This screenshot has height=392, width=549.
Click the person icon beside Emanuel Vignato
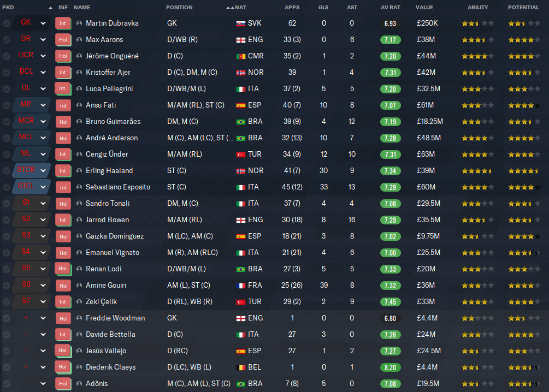pos(79,253)
